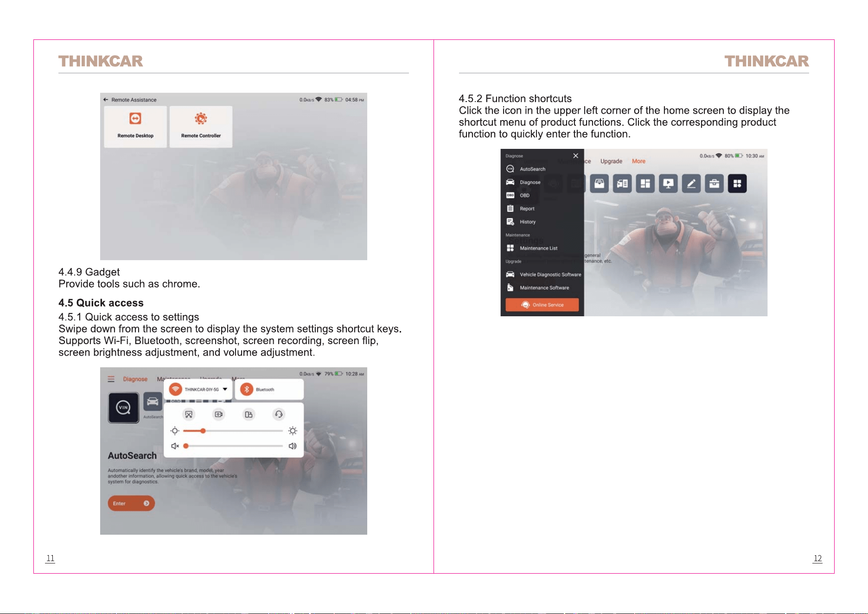
Task: Open Maintenance List shortcut
Action: point(538,248)
